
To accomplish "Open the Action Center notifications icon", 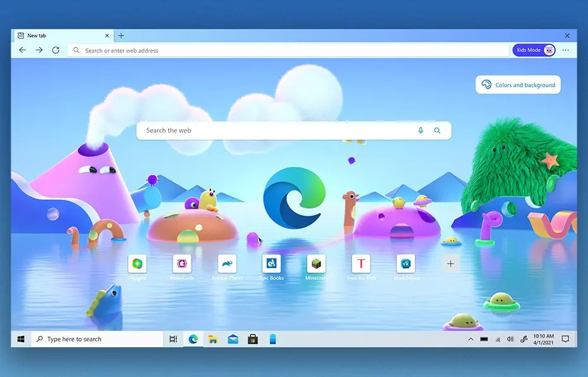I will click(565, 339).
